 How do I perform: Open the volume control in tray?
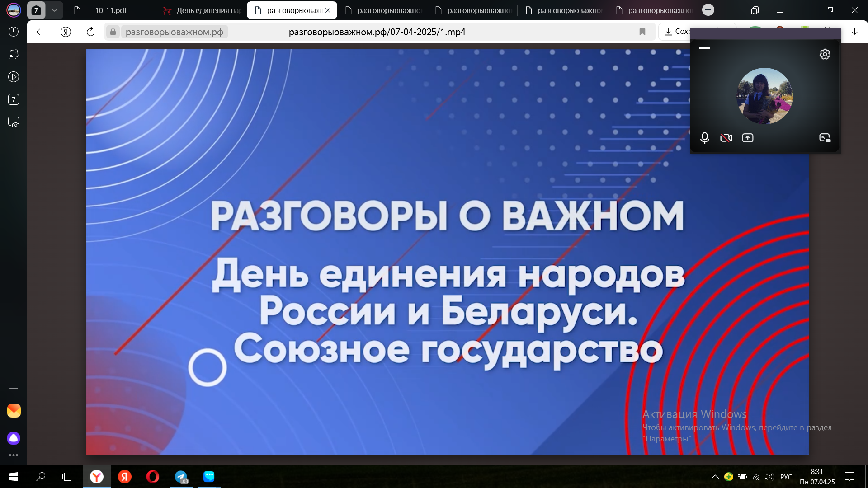coord(769,477)
